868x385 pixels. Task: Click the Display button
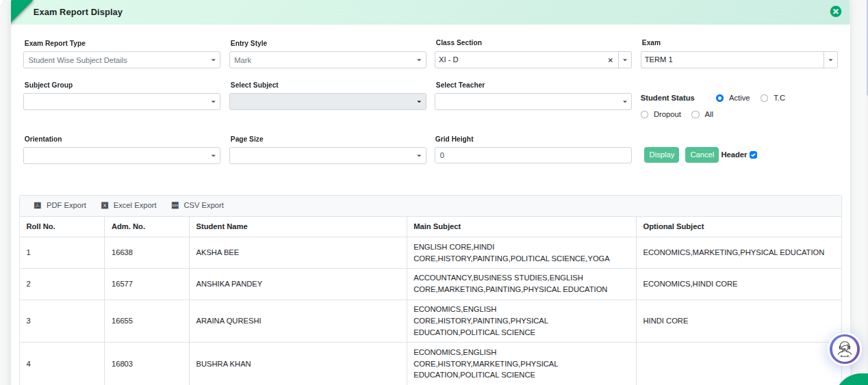click(662, 155)
